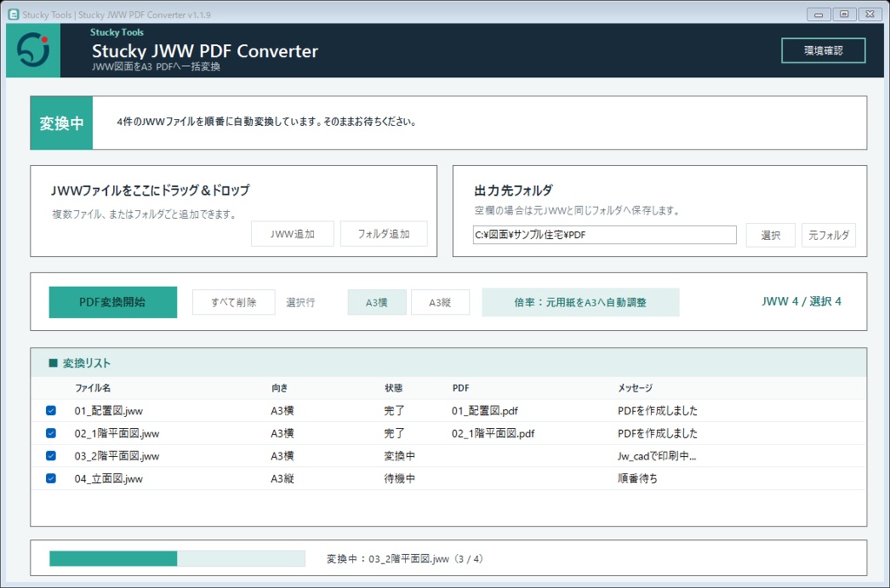Select file name 03_2階平面図.jww
Image resolution: width=890 pixels, height=588 pixels.
(x=117, y=456)
